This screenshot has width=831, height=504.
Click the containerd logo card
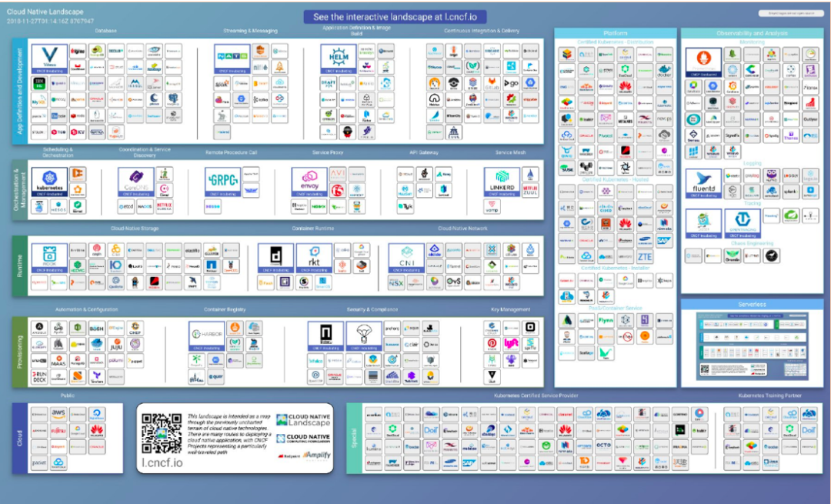click(275, 259)
